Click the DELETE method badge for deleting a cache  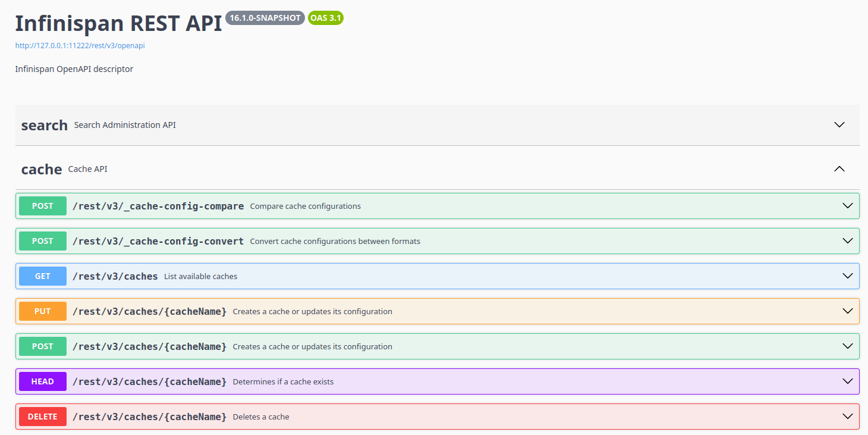[x=42, y=417]
